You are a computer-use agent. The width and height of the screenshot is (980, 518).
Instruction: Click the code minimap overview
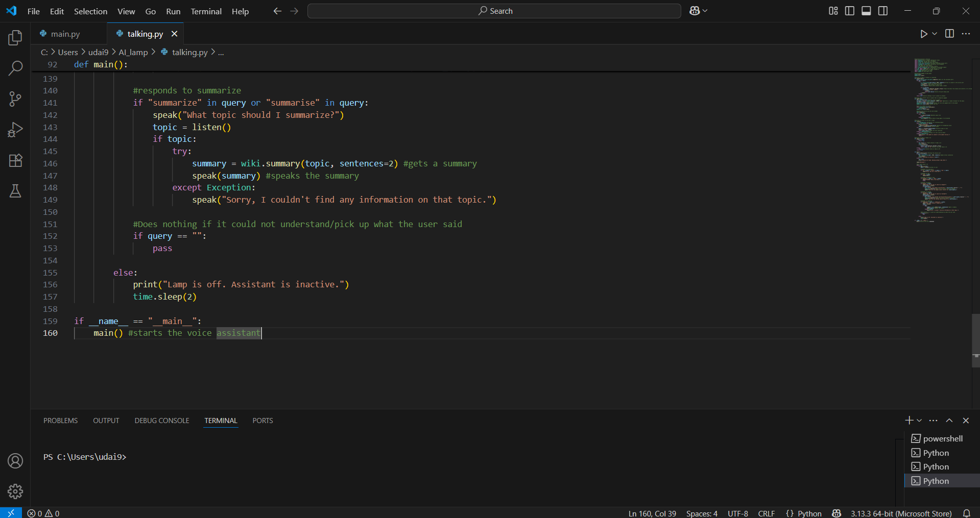pyautogui.click(x=942, y=140)
